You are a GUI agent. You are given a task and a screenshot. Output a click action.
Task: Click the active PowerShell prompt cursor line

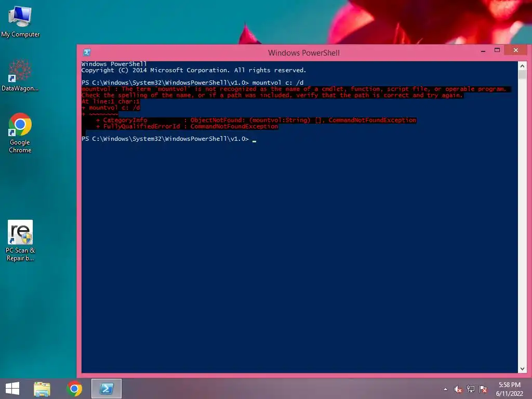pos(169,139)
